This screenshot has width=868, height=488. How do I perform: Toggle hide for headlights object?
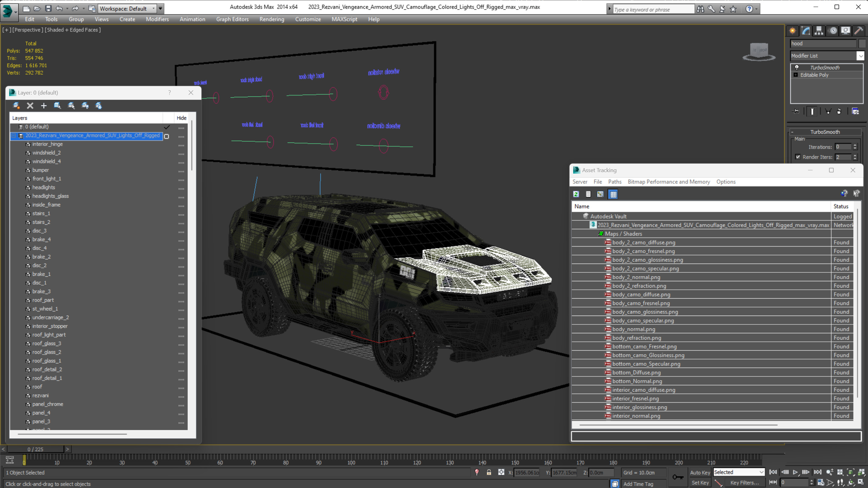click(181, 189)
